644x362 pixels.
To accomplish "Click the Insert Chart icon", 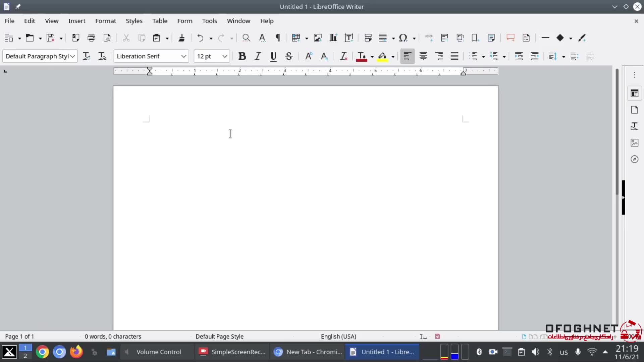I will pyautogui.click(x=333, y=38).
